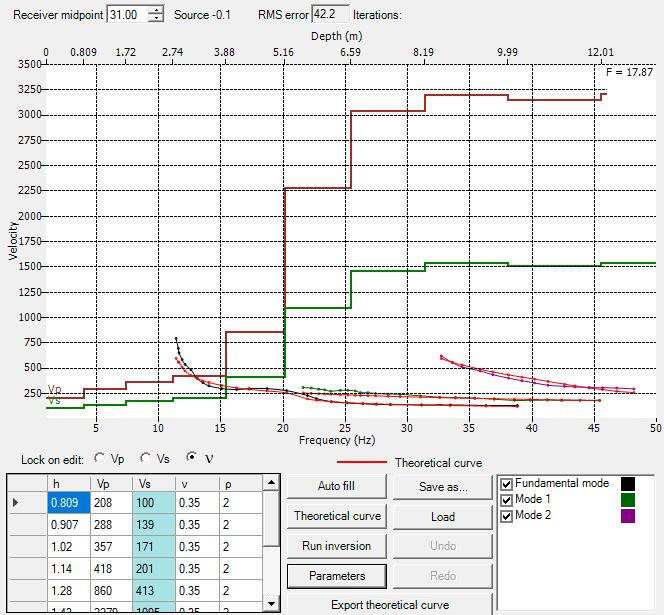
Task: Increase receiver midpoint with up arrow
Action: pyautogui.click(x=155, y=10)
